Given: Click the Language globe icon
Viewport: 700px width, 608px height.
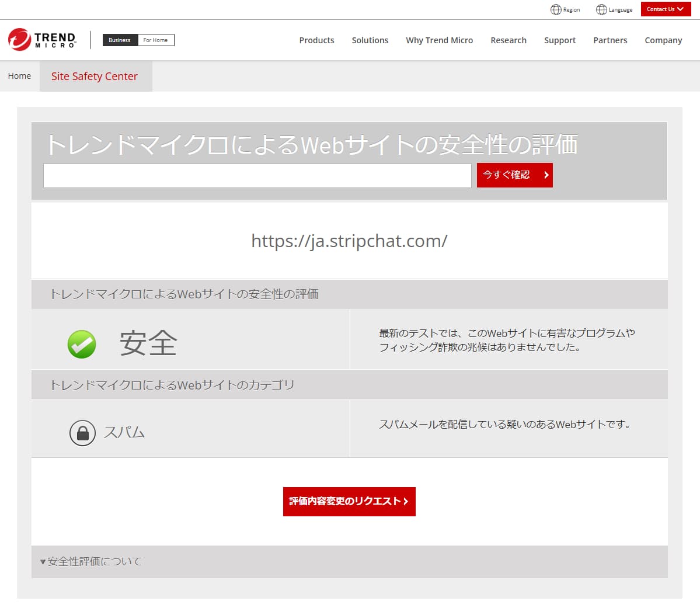Looking at the screenshot, I should tap(601, 9).
